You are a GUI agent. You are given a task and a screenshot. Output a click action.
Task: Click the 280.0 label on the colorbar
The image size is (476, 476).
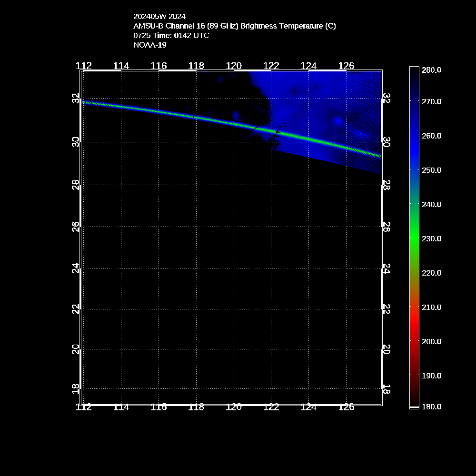point(432,70)
